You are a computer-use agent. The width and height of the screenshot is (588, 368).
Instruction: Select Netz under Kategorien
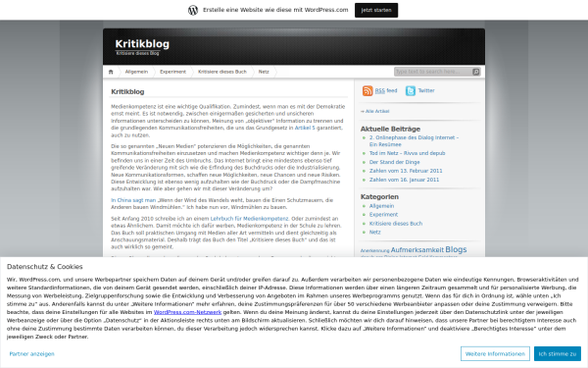[374, 233]
